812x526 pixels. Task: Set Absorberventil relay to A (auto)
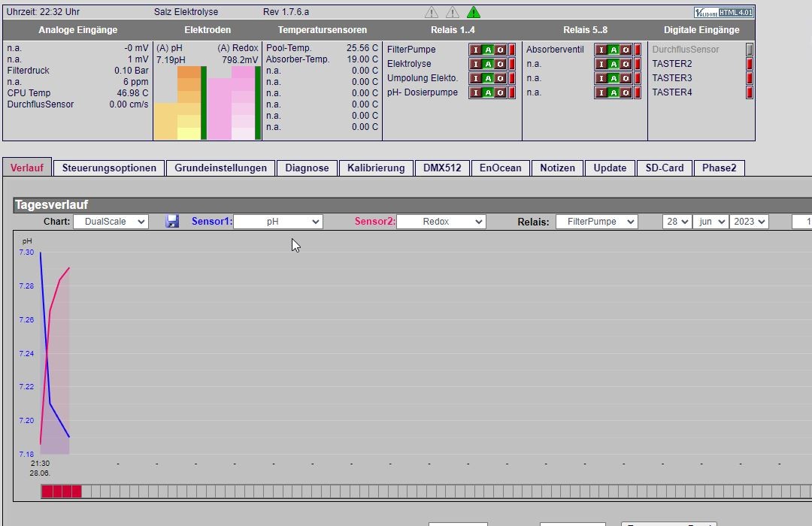pyautogui.click(x=614, y=50)
